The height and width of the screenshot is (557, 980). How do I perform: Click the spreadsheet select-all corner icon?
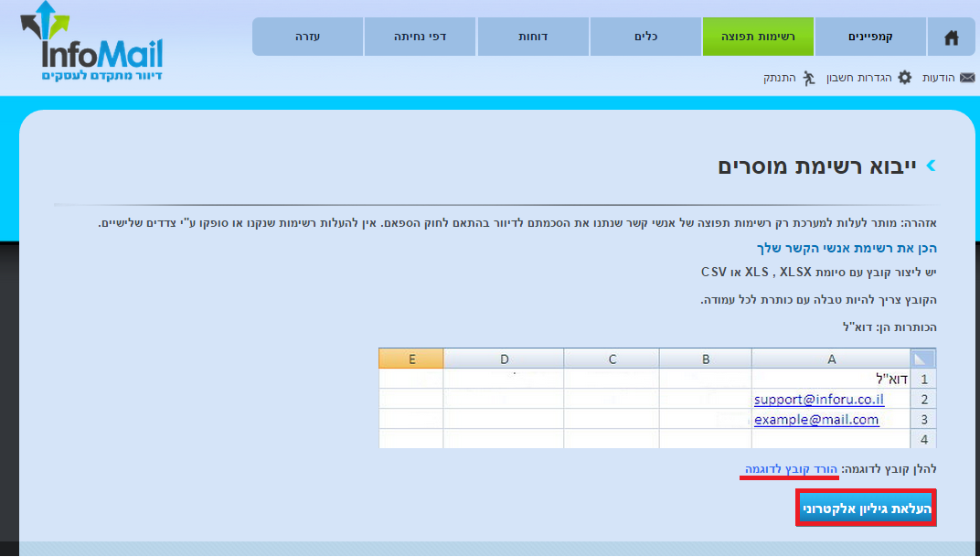923,359
